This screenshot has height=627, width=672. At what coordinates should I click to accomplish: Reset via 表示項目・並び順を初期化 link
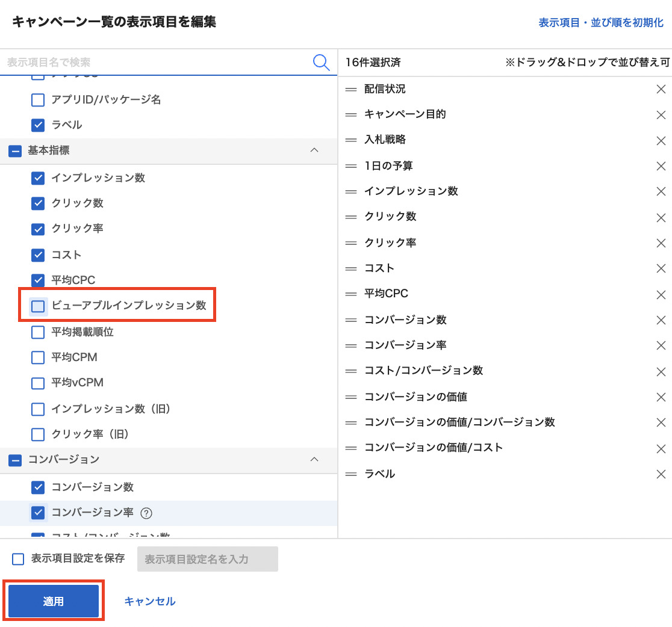[x=600, y=23]
